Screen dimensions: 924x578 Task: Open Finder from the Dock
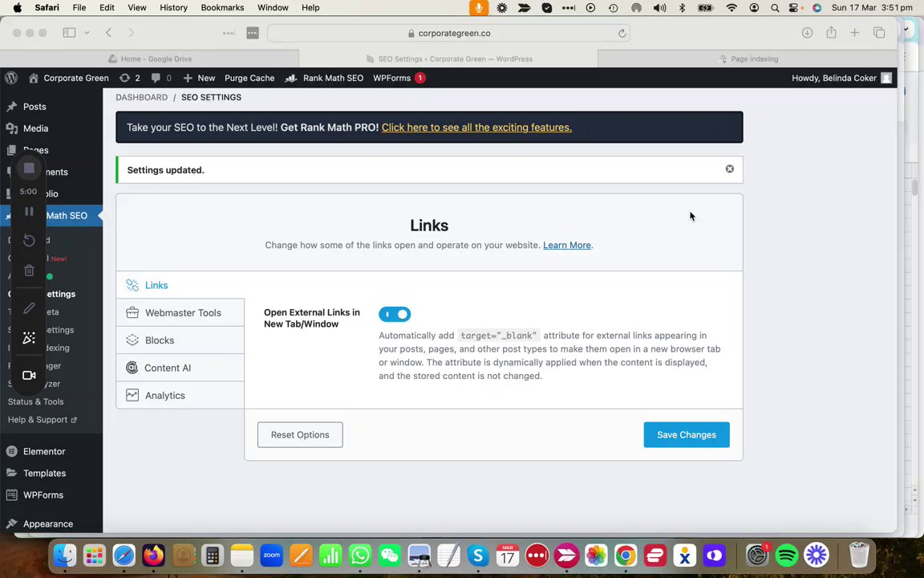point(65,555)
